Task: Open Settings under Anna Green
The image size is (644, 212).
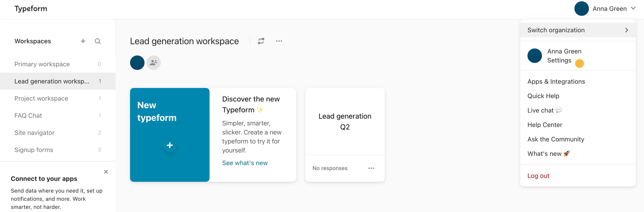Action: click(x=559, y=60)
